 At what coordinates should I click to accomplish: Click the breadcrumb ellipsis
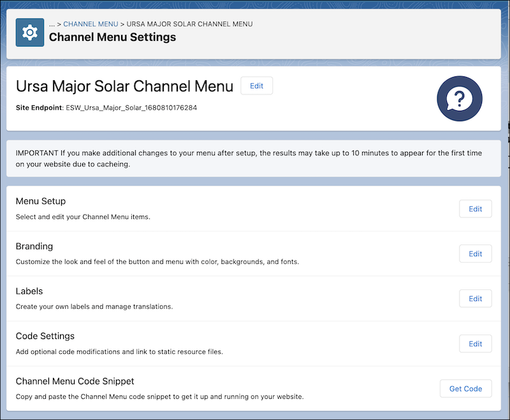tap(52, 24)
